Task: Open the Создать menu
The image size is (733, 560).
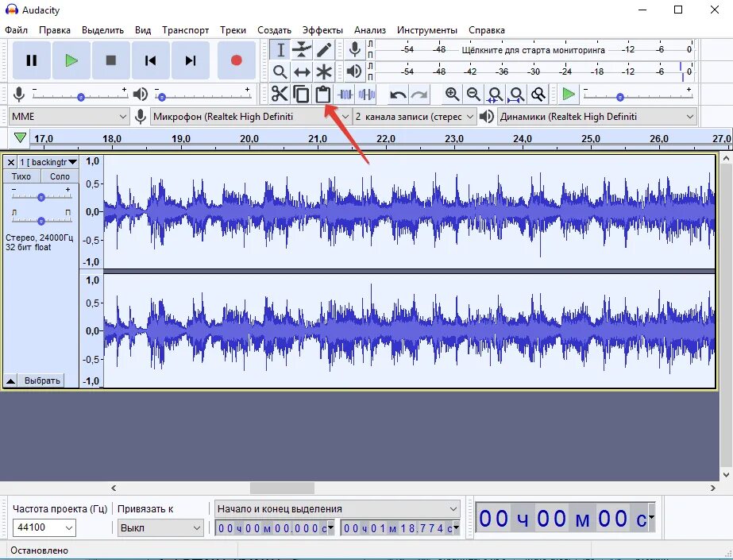Action: tap(275, 30)
